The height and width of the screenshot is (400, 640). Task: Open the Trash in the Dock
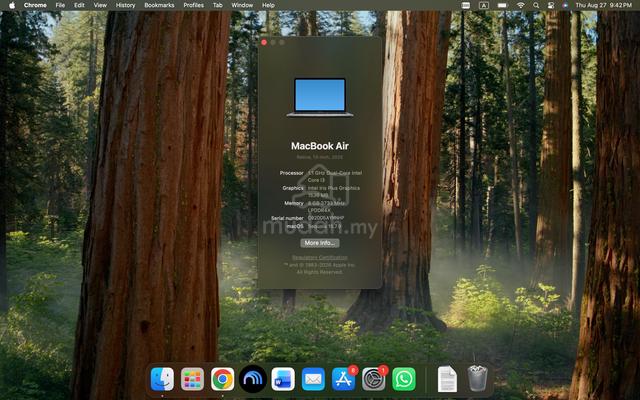pos(477,378)
